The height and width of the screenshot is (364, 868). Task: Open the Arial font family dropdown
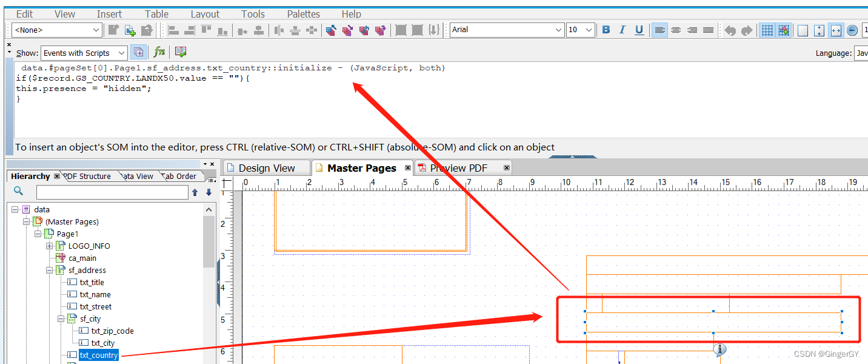(559, 29)
